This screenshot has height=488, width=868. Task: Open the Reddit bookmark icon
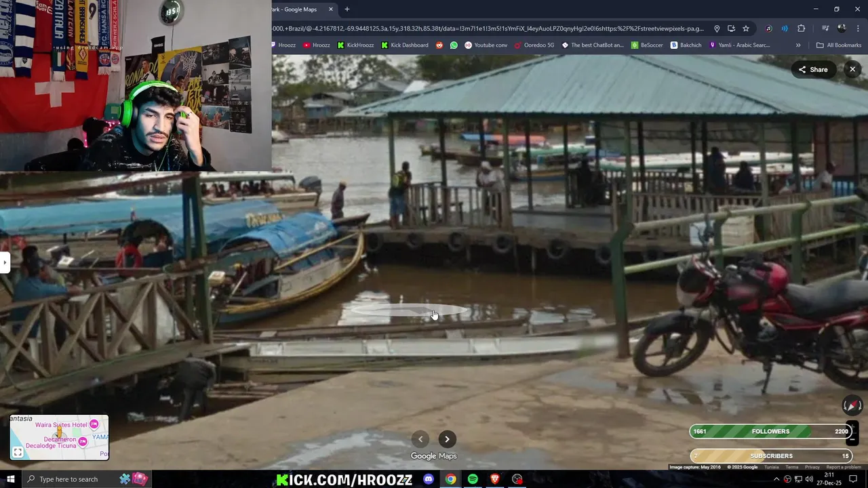point(439,45)
